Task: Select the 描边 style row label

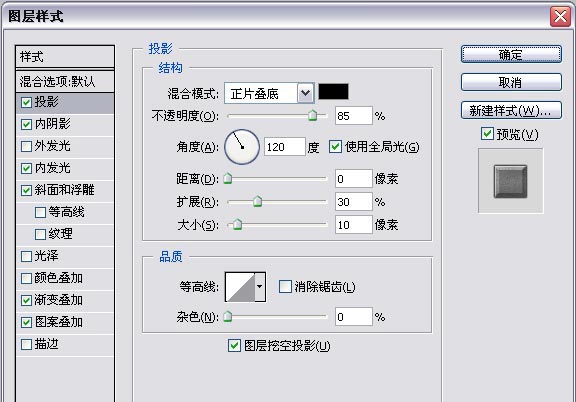Action: tap(46, 344)
